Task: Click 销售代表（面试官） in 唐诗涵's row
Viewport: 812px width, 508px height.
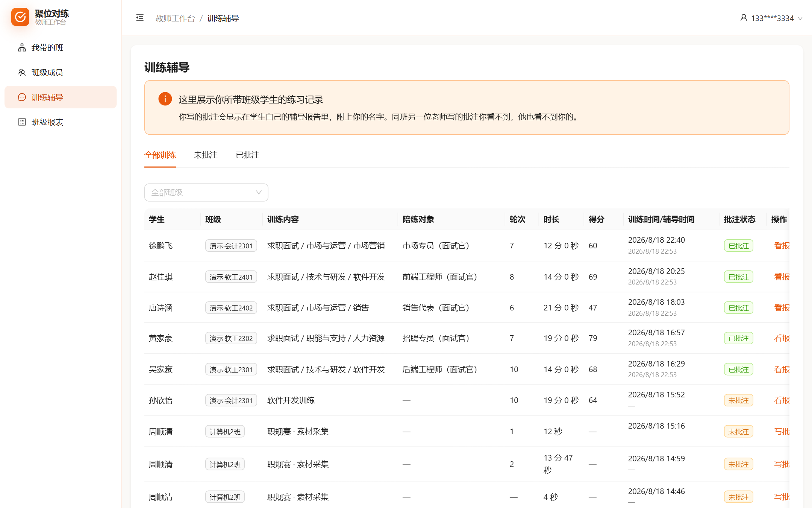Action: 436,308
